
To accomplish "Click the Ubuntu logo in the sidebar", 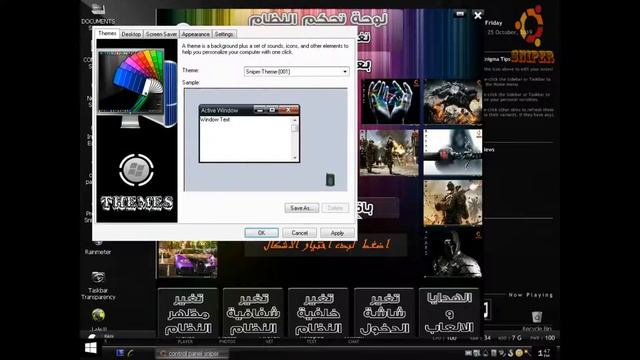I will [x=529, y=25].
